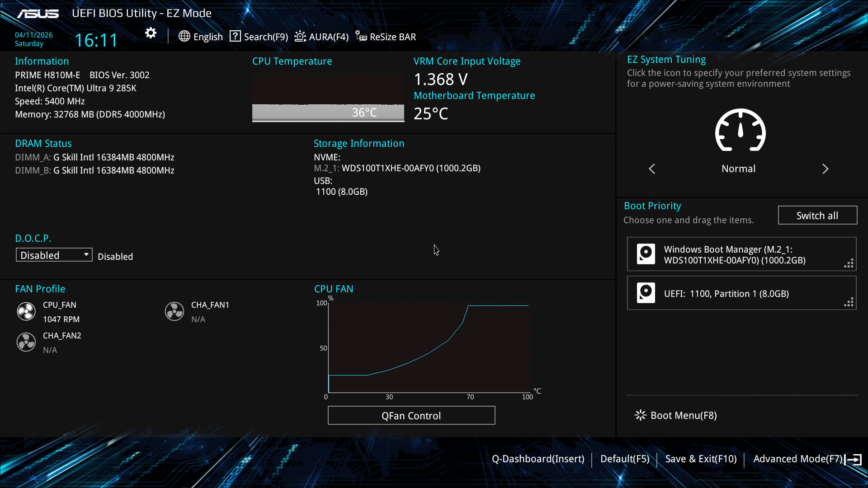The height and width of the screenshot is (488, 868).
Task: Open the settings gear icon
Action: click(151, 33)
